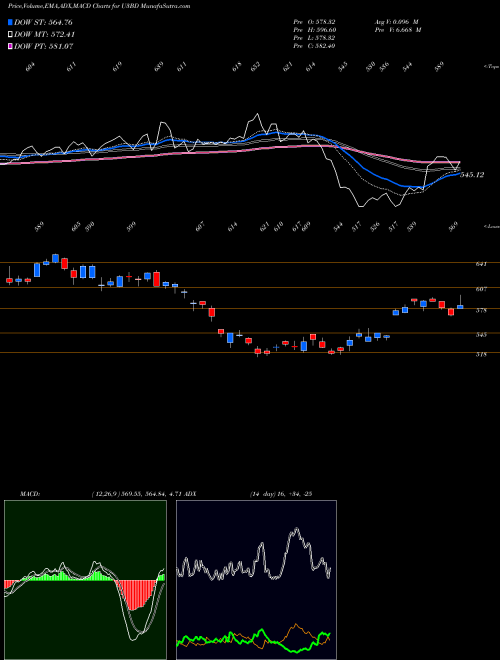Click the 641 price level label

pos(481,264)
